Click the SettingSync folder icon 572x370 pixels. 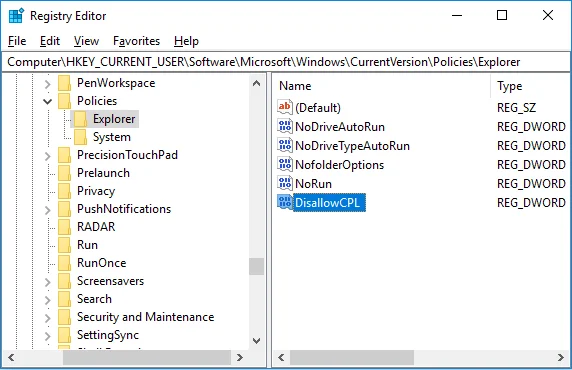coord(65,335)
